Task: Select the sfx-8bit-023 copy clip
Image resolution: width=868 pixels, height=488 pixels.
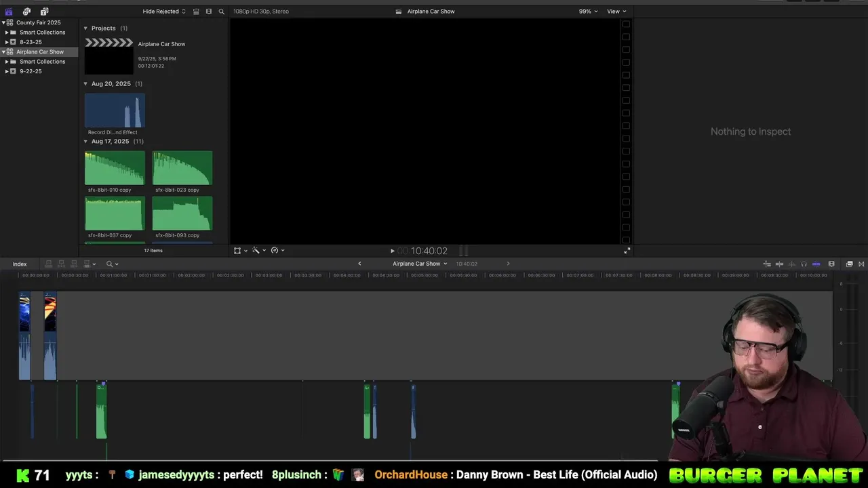Action: click(182, 168)
